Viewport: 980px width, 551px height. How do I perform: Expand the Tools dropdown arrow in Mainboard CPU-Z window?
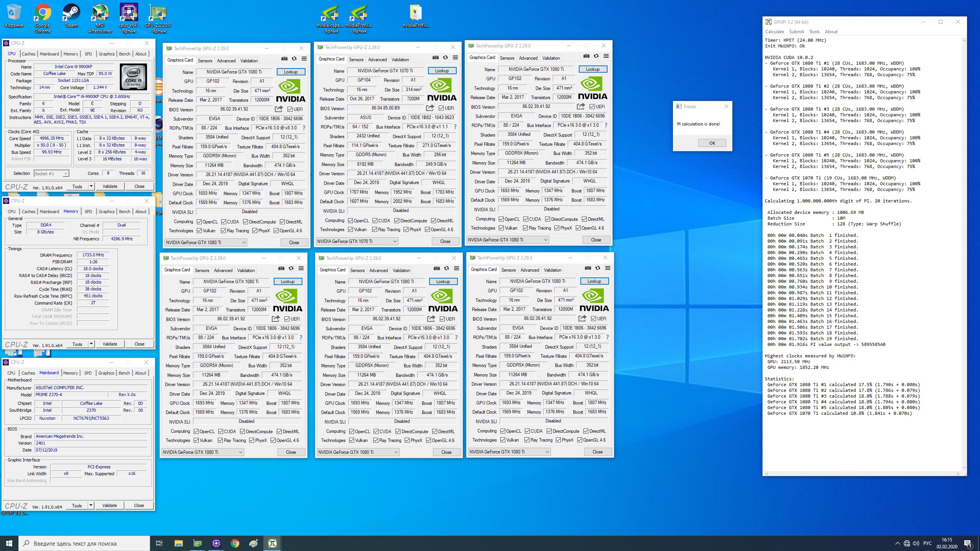(91, 505)
